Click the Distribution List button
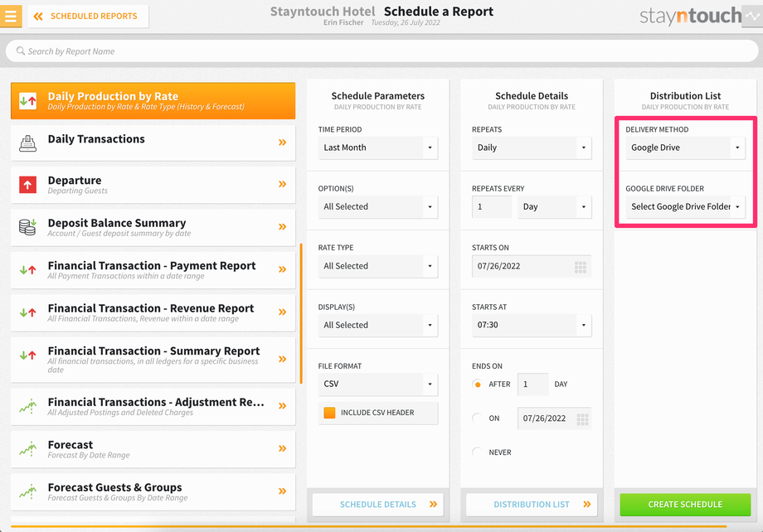The width and height of the screenshot is (763, 532). [x=532, y=505]
